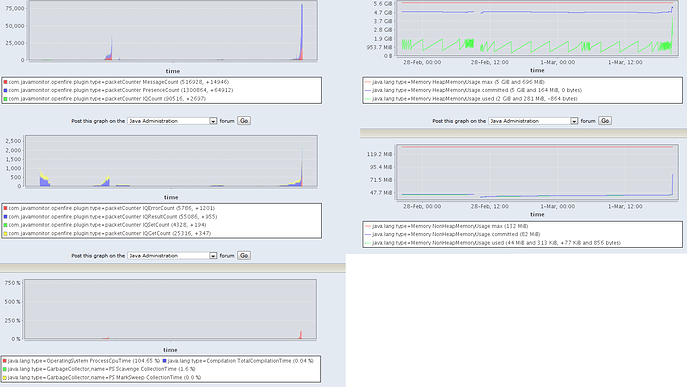Click the red MessageCount legend swatch

[5, 82]
